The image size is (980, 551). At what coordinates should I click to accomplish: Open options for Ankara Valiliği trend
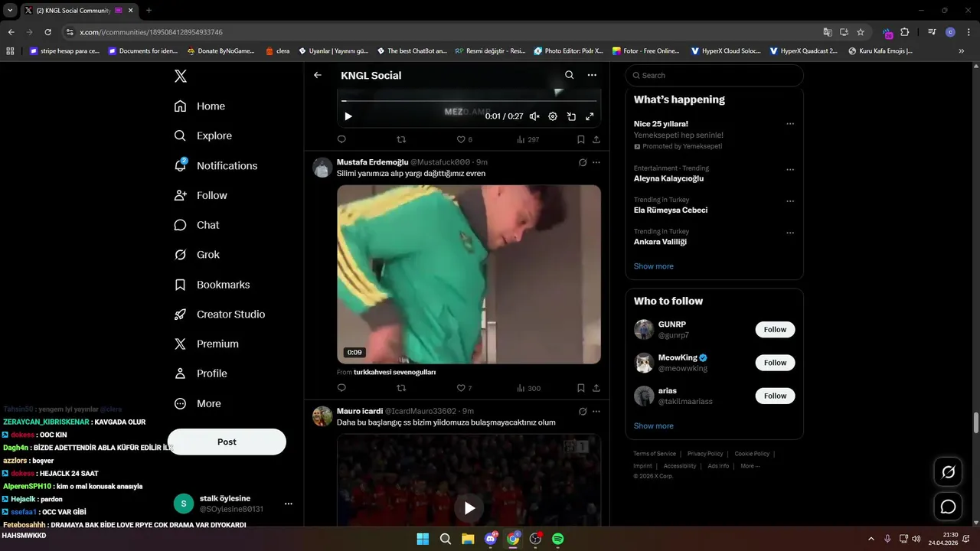tap(790, 233)
